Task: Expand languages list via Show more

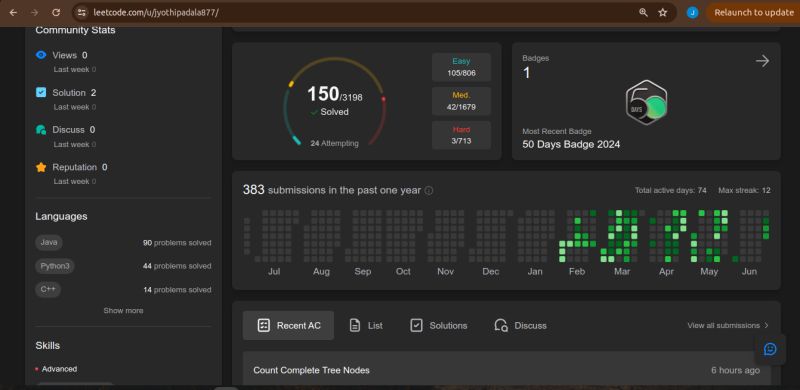Action: [123, 310]
